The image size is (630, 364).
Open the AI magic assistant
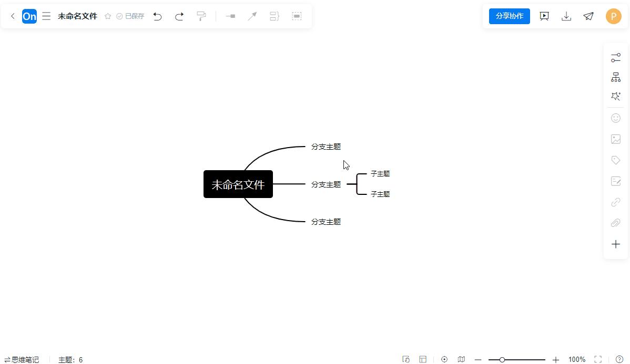[x=616, y=96]
